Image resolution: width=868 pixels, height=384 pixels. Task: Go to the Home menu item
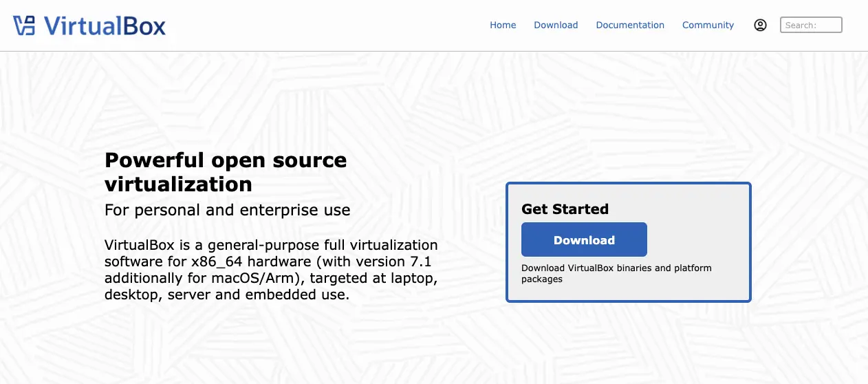503,25
